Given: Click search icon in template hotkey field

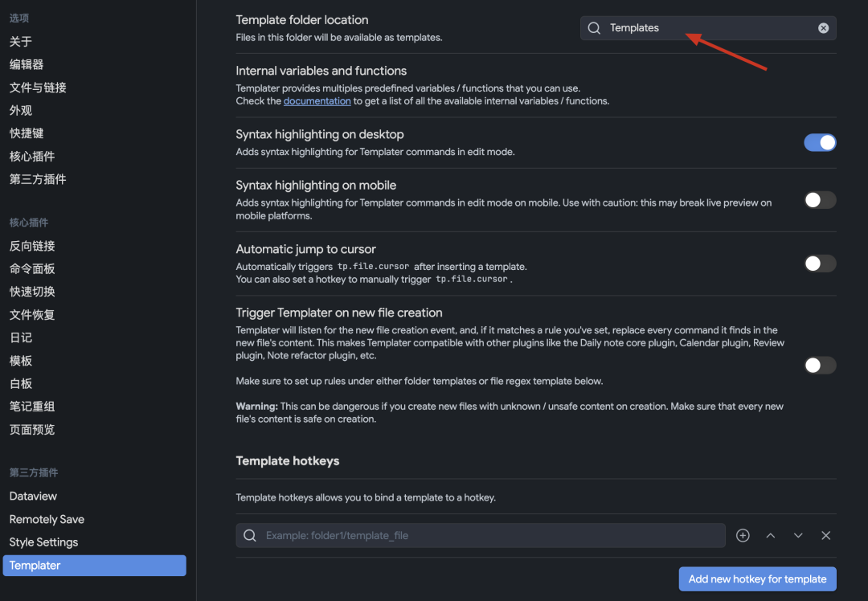Looking at the screenshot, I should pos(250,536).
